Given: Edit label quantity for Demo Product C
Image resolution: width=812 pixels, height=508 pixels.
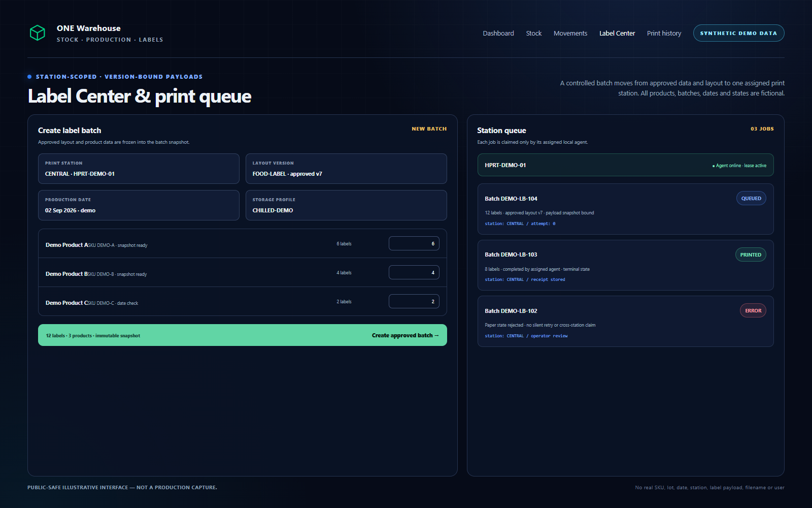Looking at the screenshot, I should [414, 301].
